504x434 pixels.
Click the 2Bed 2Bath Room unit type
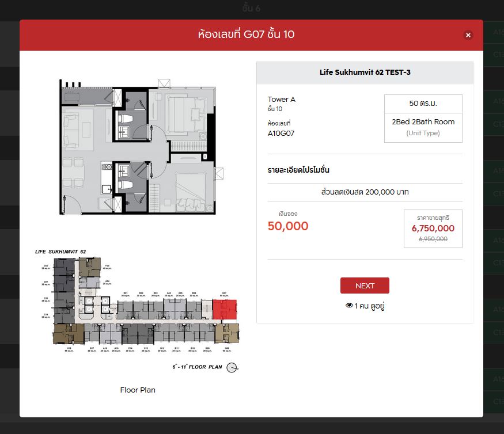[423, 122]
